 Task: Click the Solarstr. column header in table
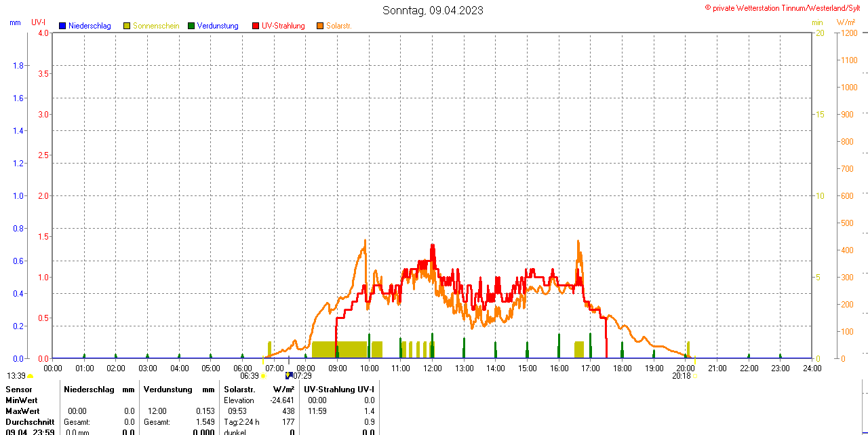239,390
